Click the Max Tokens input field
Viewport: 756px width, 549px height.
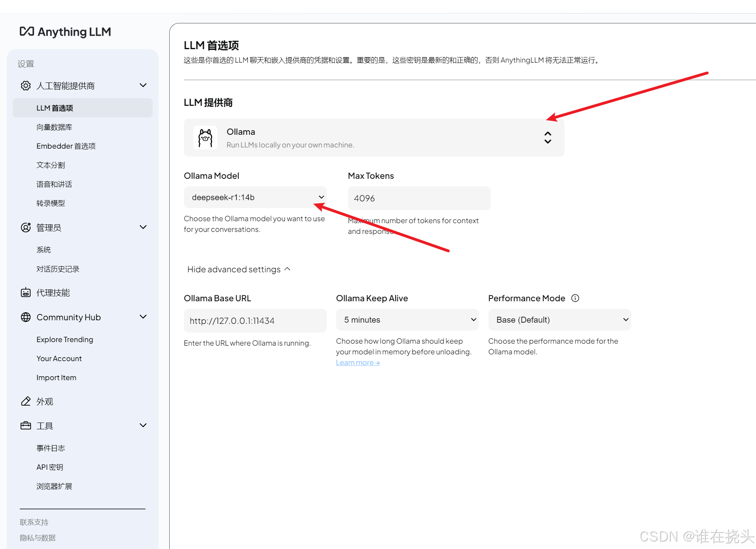pyautogui.click(x=419, y=198)
